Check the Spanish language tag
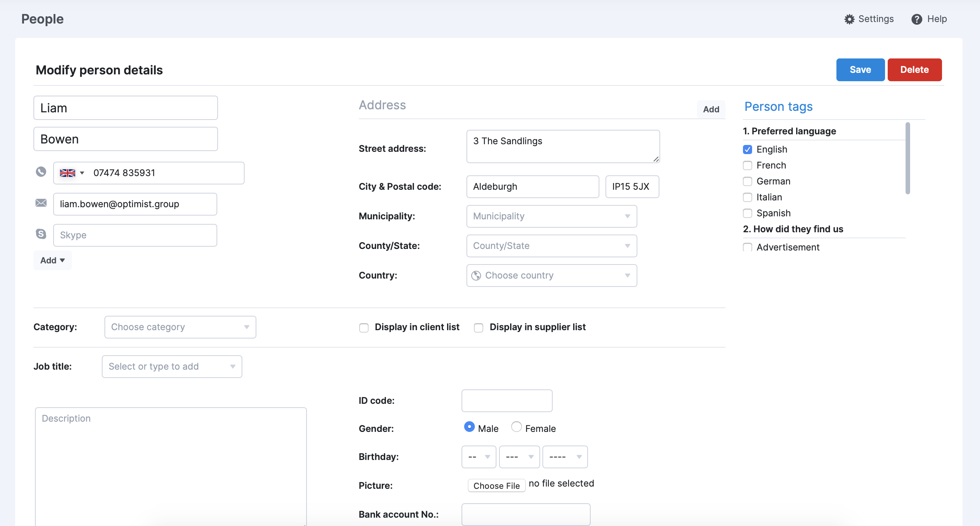The image size is (980, 526). coord(747,213)
